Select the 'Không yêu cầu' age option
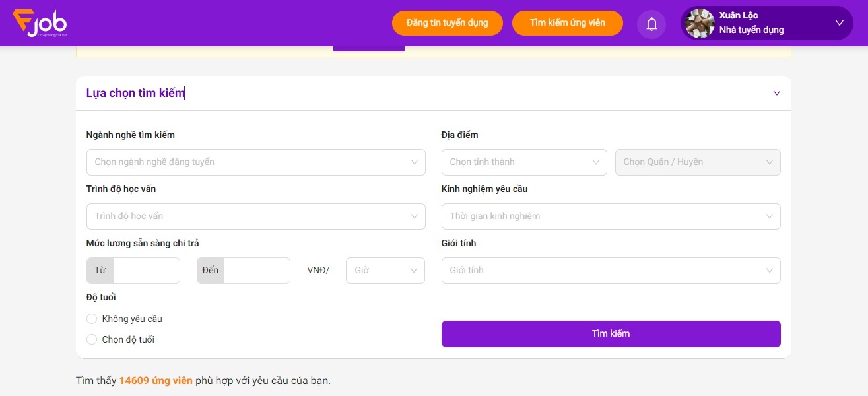Image resolution: width=868 pixels, height=396 pixels. (x=92, y=319)
